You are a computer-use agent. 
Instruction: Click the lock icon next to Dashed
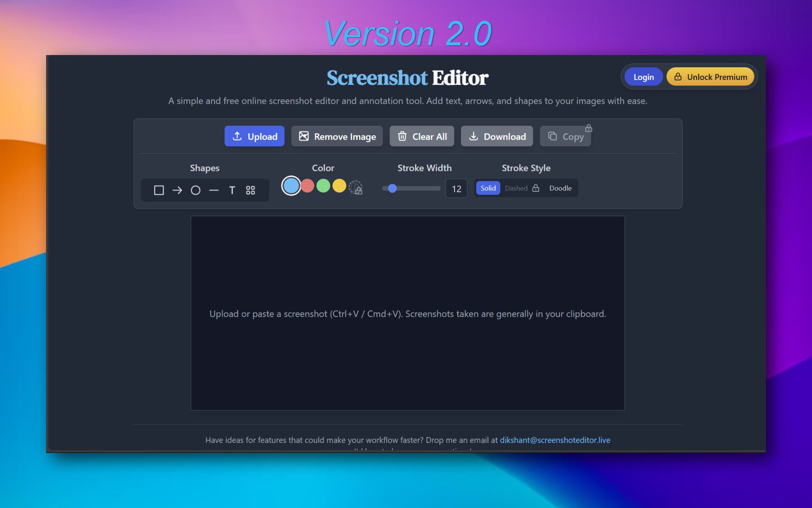[536, 188]
